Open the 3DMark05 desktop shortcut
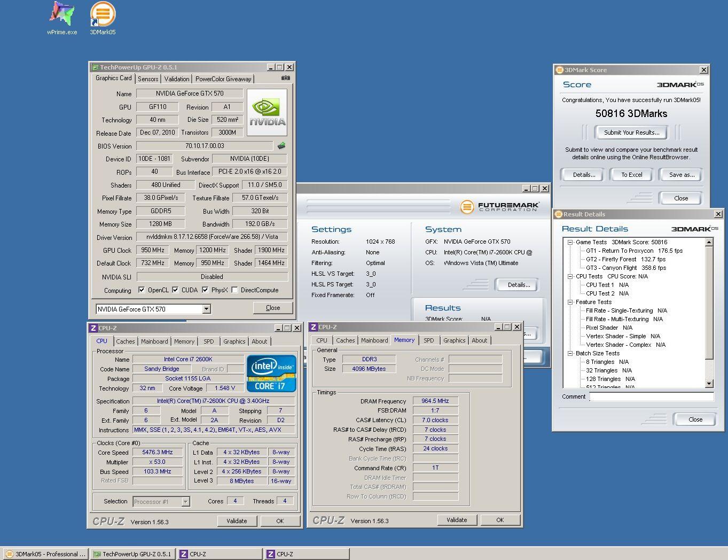Image resolution: width=728 pixels, height=560 pixels. [103, 18]
